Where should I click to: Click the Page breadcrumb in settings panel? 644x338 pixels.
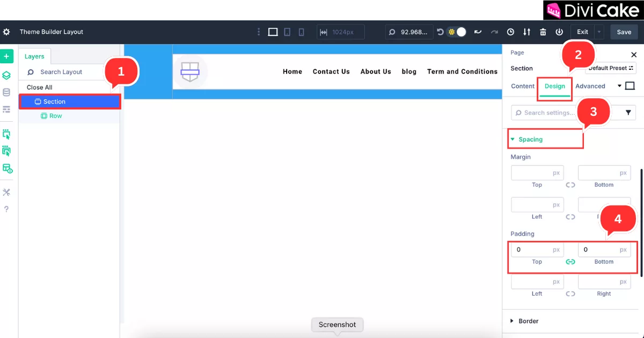(517, 53)
